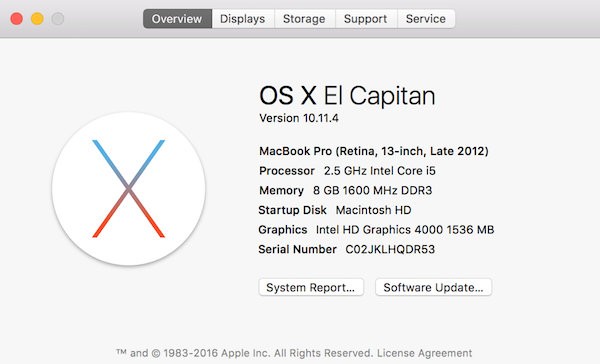
Task: Open the System Report
Action: tap(311, 287)
